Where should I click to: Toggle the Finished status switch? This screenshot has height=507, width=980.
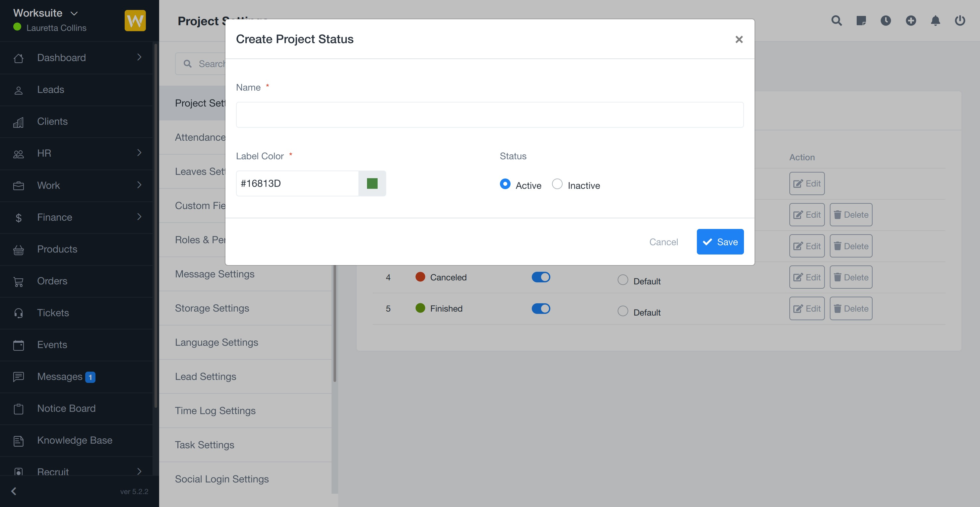(541, 308)
